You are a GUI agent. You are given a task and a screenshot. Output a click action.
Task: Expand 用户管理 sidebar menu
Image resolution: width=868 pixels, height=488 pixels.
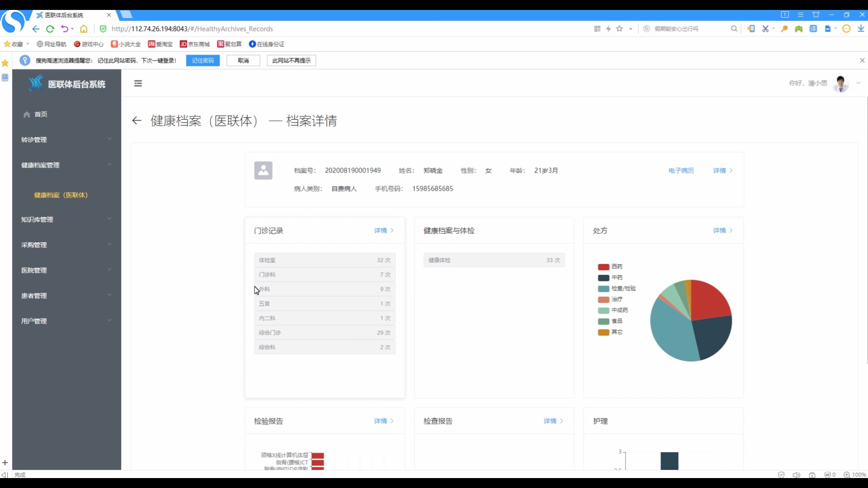pos(66,321)
